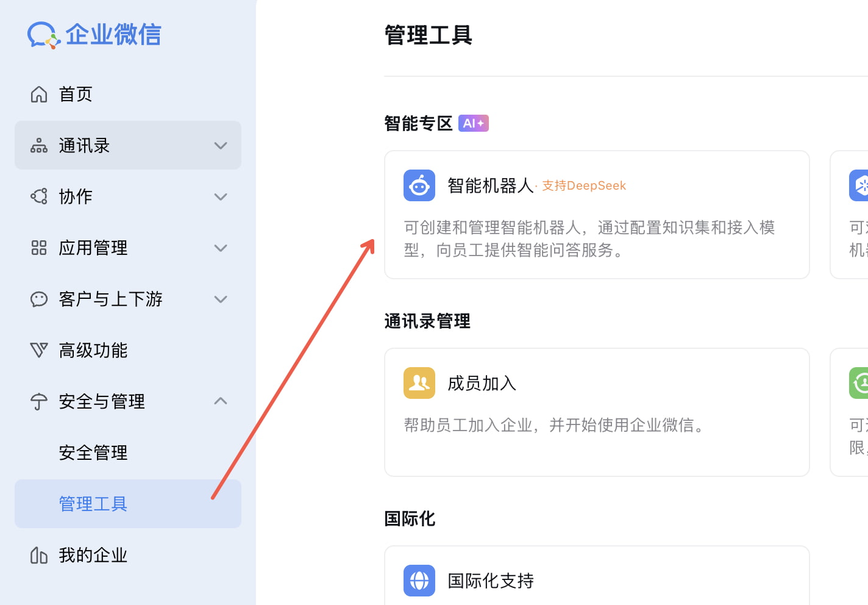The height and width of the screenshot is (605, 868).
Task: Open the 国际化支持 card title
Action: (x=491, y=581)
